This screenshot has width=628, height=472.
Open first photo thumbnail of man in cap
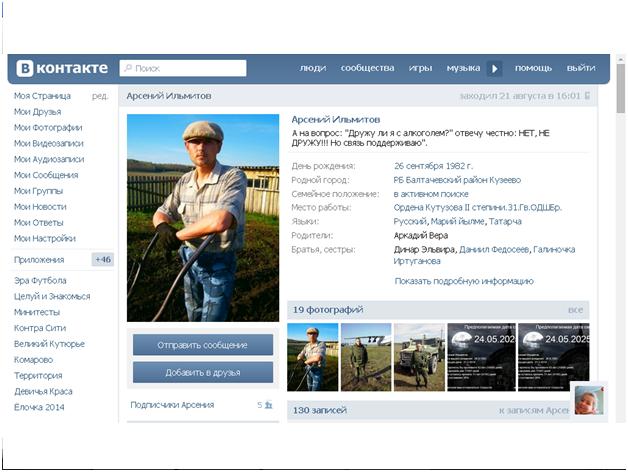coord(312,357)
